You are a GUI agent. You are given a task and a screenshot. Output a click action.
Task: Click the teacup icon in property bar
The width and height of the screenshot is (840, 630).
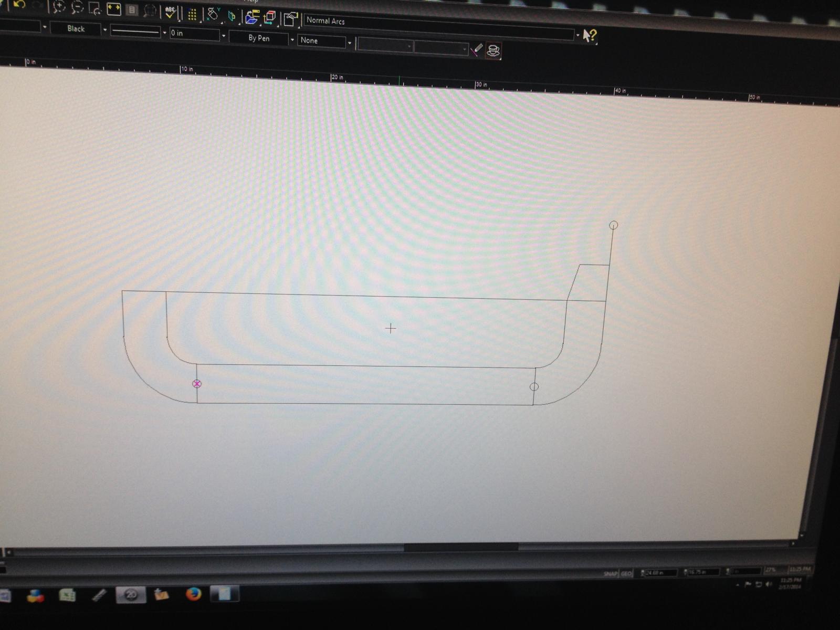[493, 50]
